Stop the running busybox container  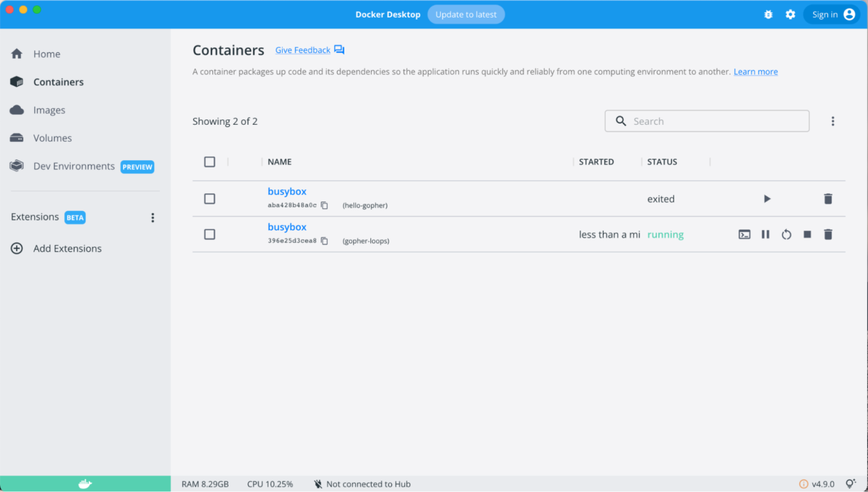(x=807, y=233)
